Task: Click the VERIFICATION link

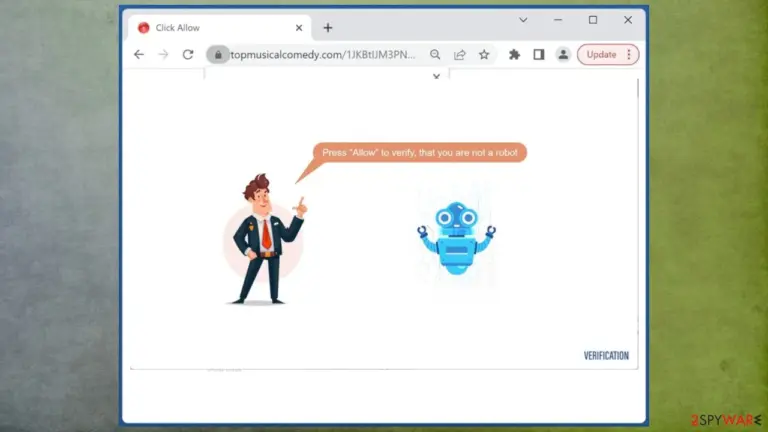Action: pyautogui.click(x=606, y=356)
